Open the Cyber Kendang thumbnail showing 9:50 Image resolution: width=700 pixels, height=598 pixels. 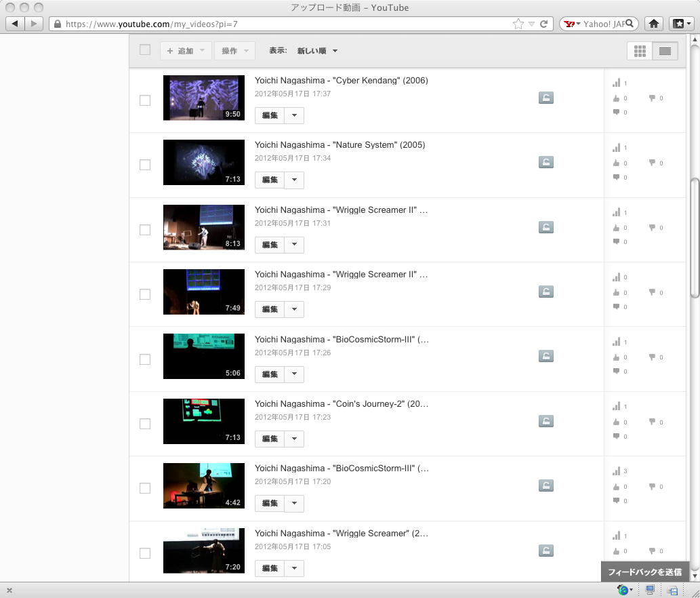coord(204,98)
